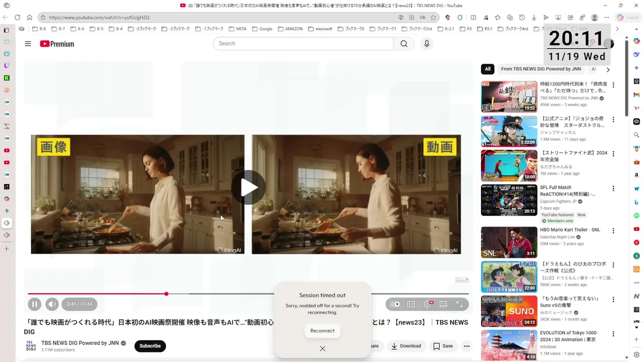Open options for the 焼肉食べる recommended video
The width and height of the screenshot is (644, 362).
[613, 85]
